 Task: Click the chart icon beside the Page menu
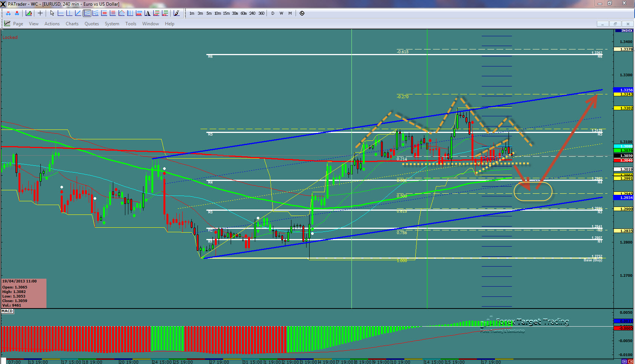[7, 23]
